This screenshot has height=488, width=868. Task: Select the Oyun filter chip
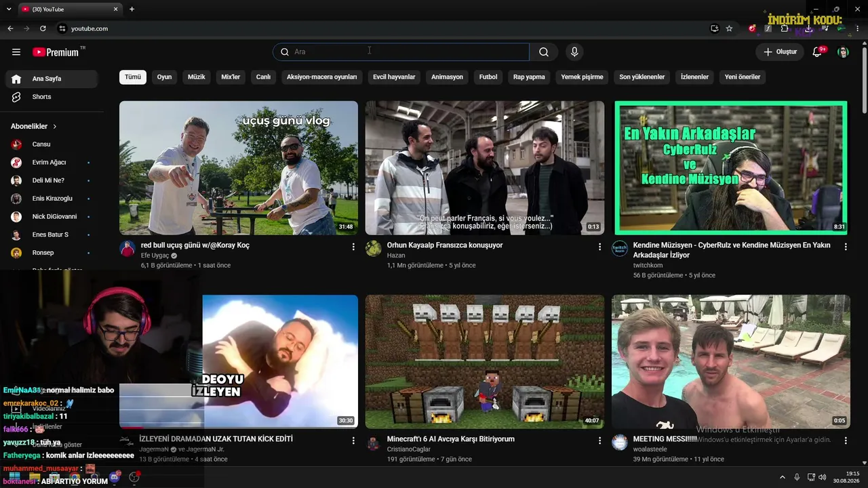(x=164, y=77)
